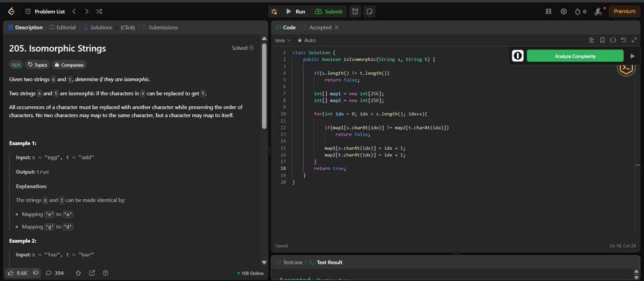Click line number 10 in the gutter

point(283,114)
